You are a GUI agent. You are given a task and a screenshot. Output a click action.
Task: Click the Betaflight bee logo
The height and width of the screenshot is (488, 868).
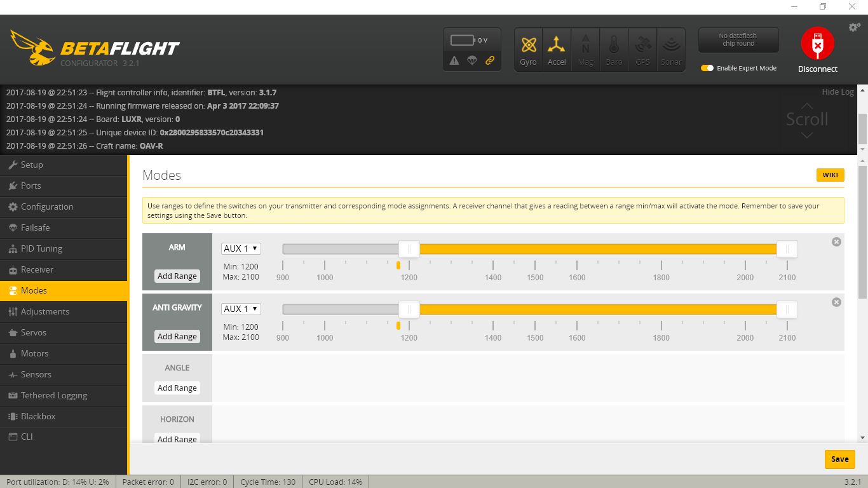[33, 48]
